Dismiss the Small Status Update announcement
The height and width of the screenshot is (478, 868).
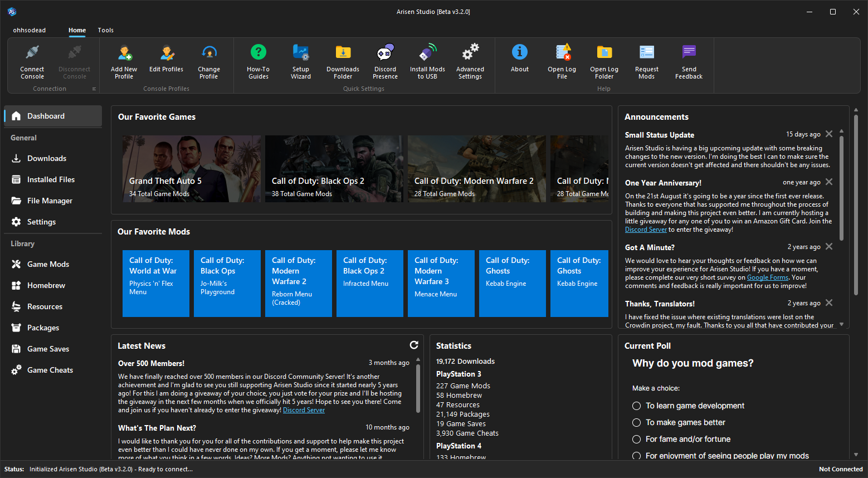[829, 134]
